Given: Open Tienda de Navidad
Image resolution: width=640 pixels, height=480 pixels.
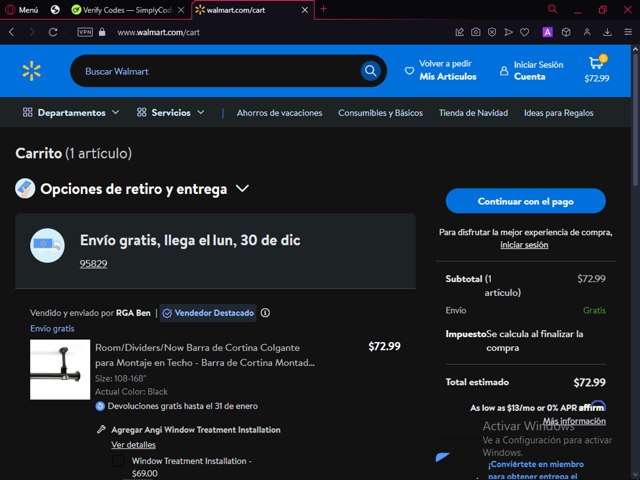Looking at the screenshot, I should [473, 113].
